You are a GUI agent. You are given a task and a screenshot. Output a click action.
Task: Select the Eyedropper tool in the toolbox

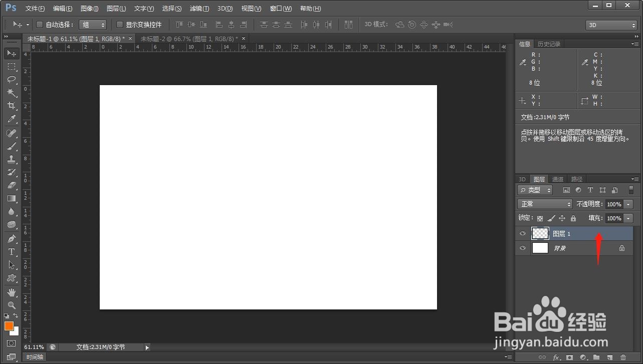point(12,119)
